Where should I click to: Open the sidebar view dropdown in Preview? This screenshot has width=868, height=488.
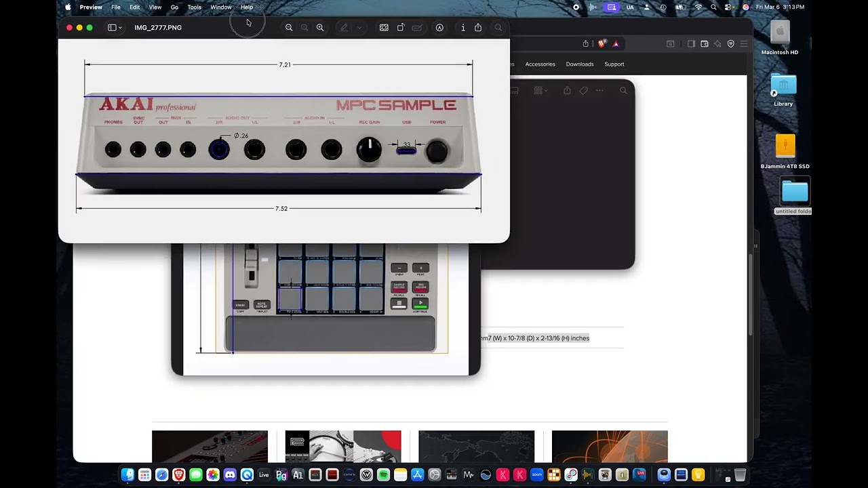coord(115,28)
